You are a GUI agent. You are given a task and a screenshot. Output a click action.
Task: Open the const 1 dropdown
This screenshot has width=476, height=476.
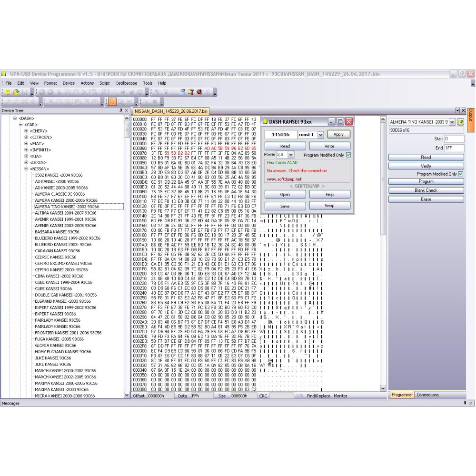tap(320, 135)
